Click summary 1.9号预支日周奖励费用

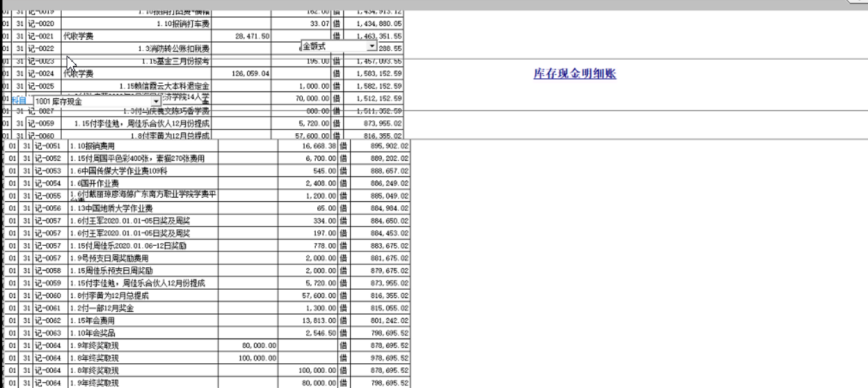[x=109, y=258]
